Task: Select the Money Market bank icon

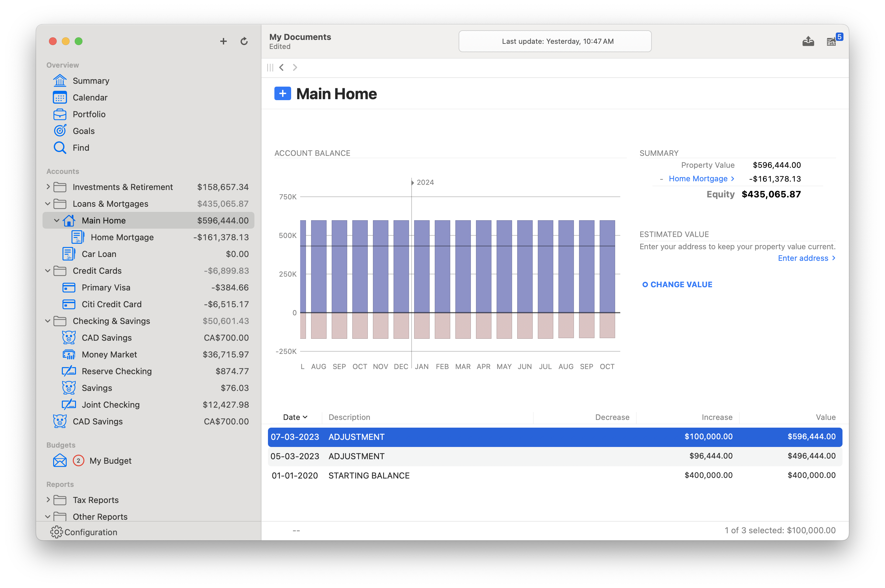Action: 69,354
